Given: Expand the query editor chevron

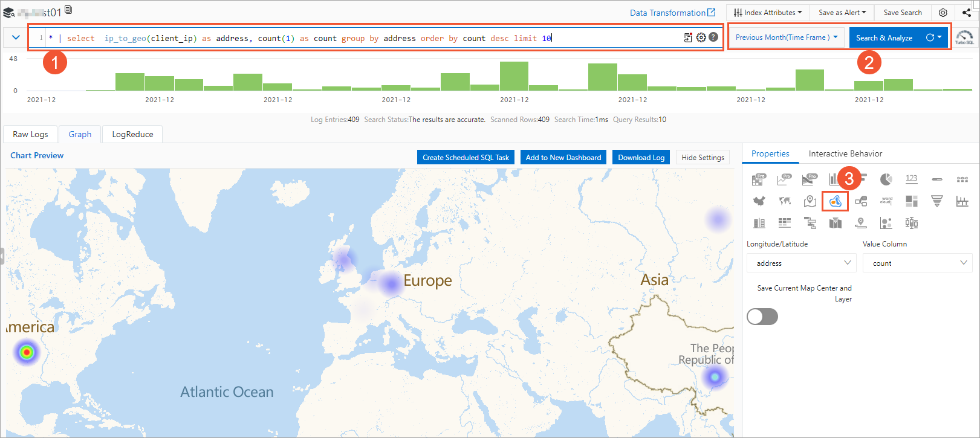Looking at the screenshot, I should [x=16, y=37].
